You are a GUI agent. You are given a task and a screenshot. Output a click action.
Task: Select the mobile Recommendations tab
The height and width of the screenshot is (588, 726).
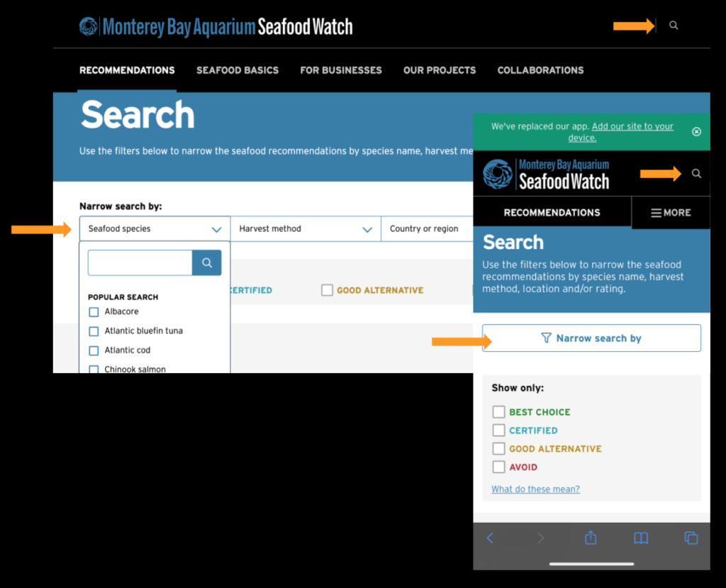point(552,213)
